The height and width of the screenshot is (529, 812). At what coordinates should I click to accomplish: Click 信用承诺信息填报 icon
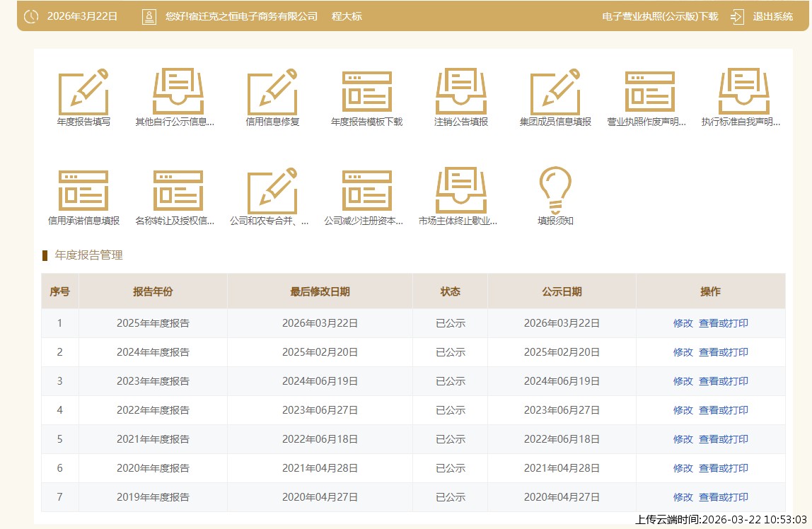83,191
